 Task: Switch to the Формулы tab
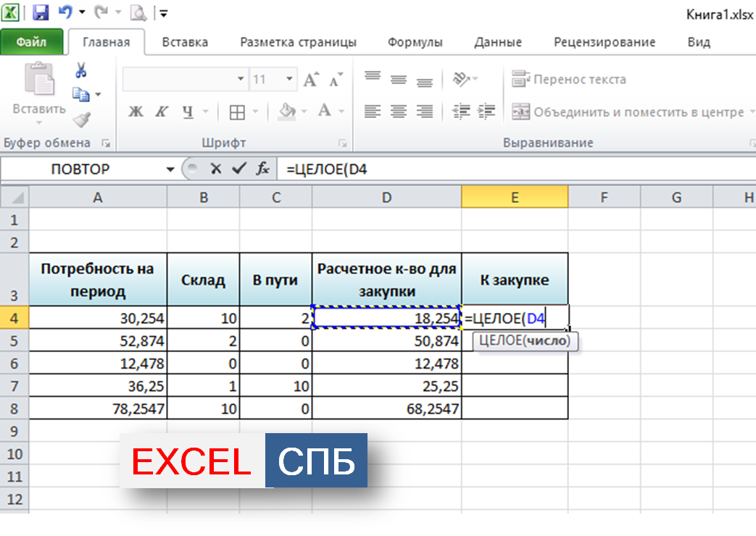[415, 42]
